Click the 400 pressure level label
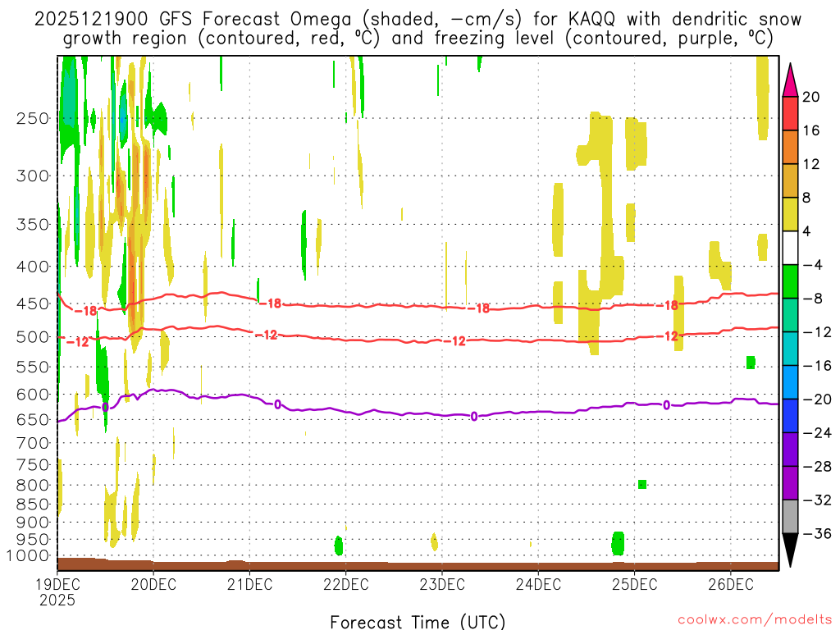 [33, 267]
